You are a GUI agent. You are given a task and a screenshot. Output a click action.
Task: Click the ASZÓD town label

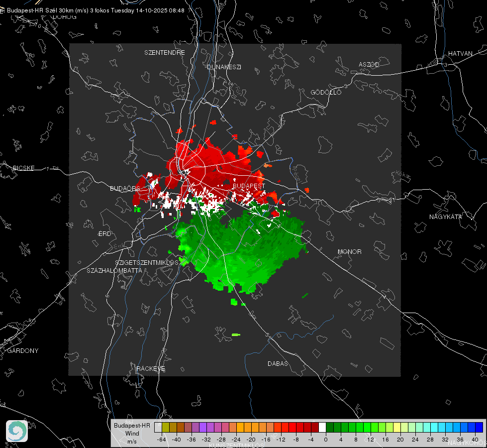369,64
